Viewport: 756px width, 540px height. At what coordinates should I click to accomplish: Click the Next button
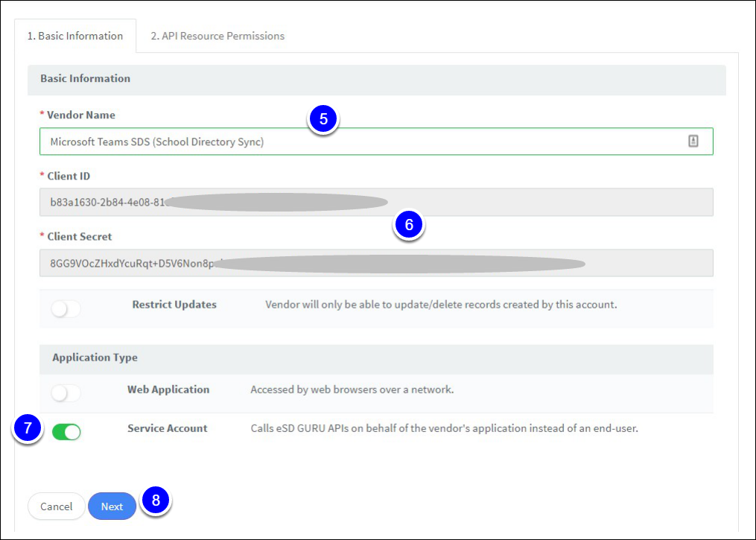pyautogui.click(x=112, y=506)
